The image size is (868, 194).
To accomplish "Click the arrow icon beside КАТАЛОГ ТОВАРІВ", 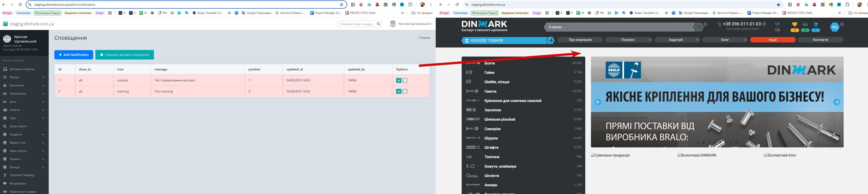I will 550,40.
